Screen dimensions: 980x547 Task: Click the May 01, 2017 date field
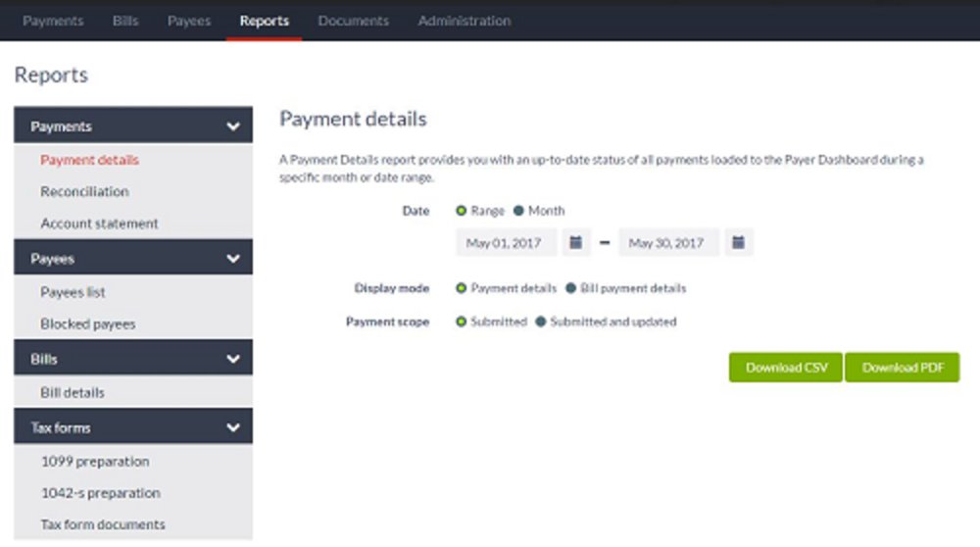507,242
